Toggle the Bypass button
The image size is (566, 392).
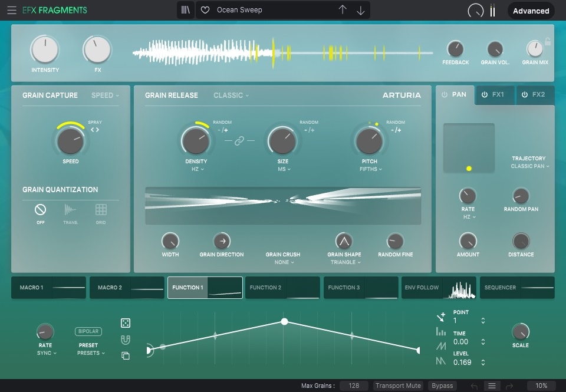(x=442, y=386)
